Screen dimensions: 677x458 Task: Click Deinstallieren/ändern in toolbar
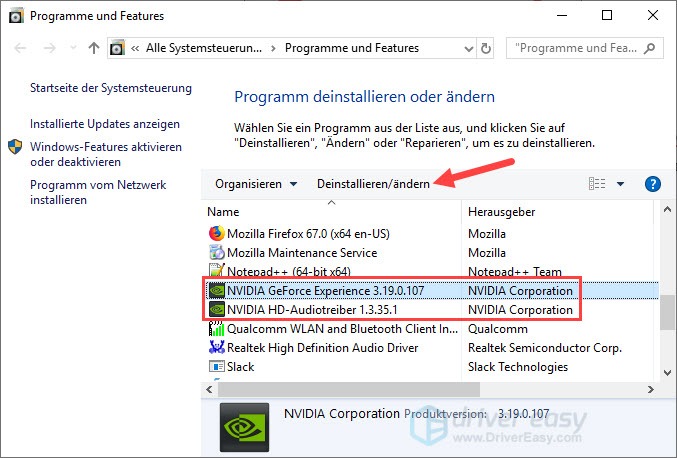(373, 184)
